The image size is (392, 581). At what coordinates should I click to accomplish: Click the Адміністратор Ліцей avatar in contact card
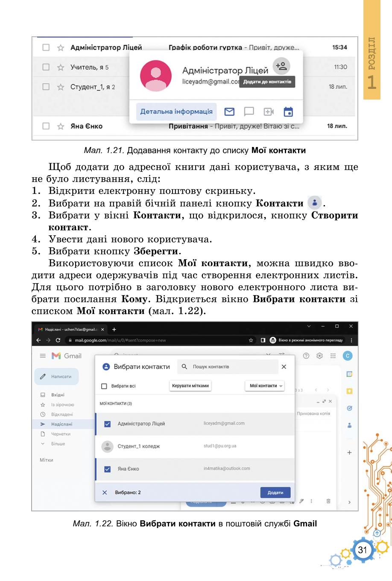click(156, 76)
